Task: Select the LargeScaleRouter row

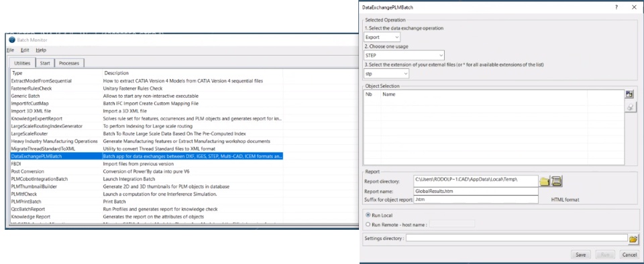Action: coord(147,133)
